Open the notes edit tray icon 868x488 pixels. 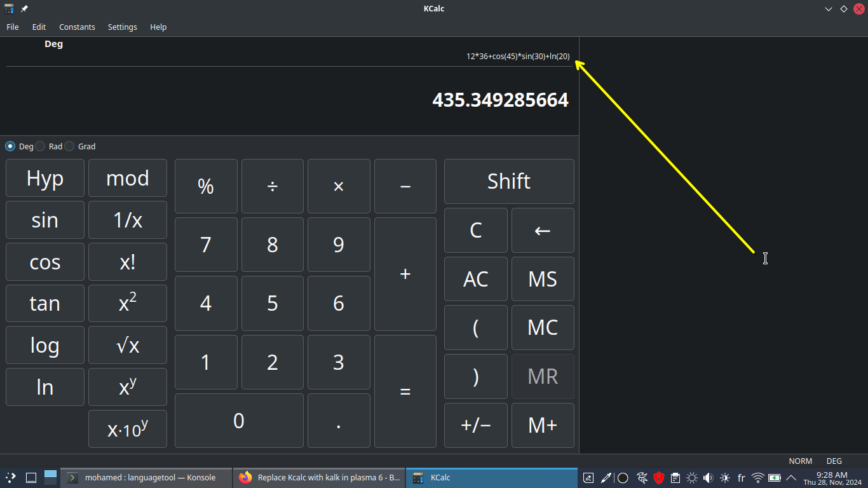coord(588,478)
